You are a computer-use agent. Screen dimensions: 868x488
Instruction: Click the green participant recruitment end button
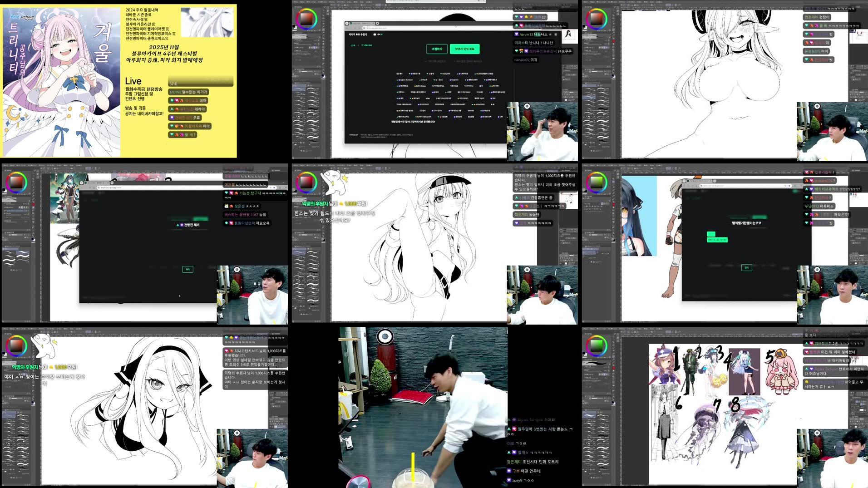[464, 49]
